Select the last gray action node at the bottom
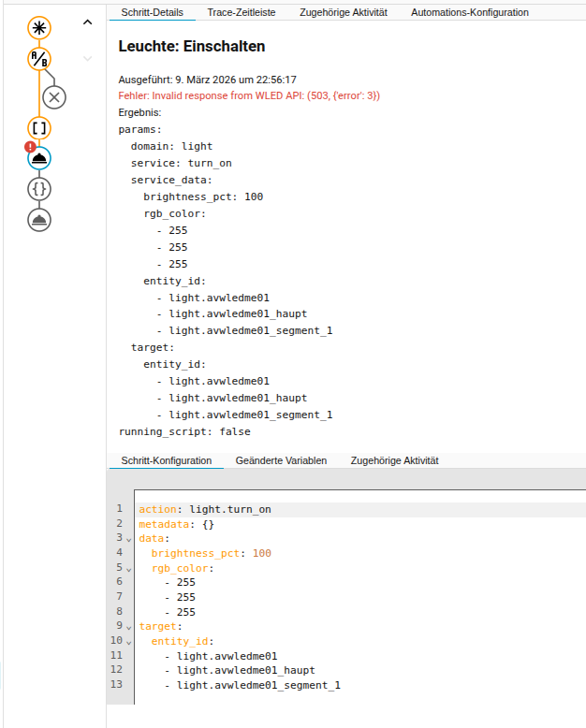The image size is (586, 728). (x=39, y=220)
